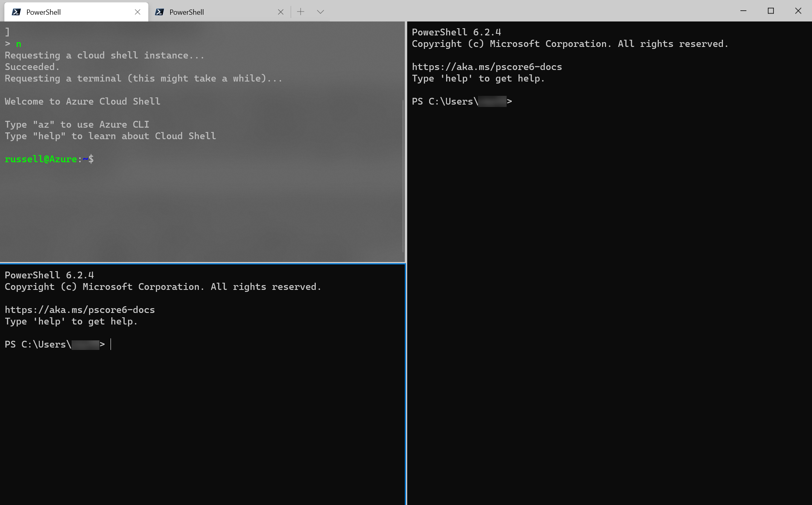Viewport: 812px width, 505px height.
Task: Click the aka.ms/pscore6-docs link in right pane
Action: pyautogui.click(x=487, y=67)
